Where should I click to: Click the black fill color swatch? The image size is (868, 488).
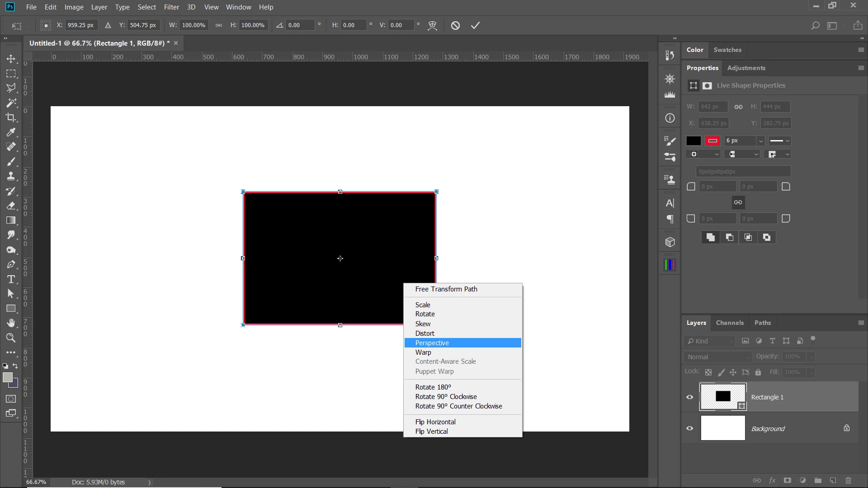tap(693, 141)
